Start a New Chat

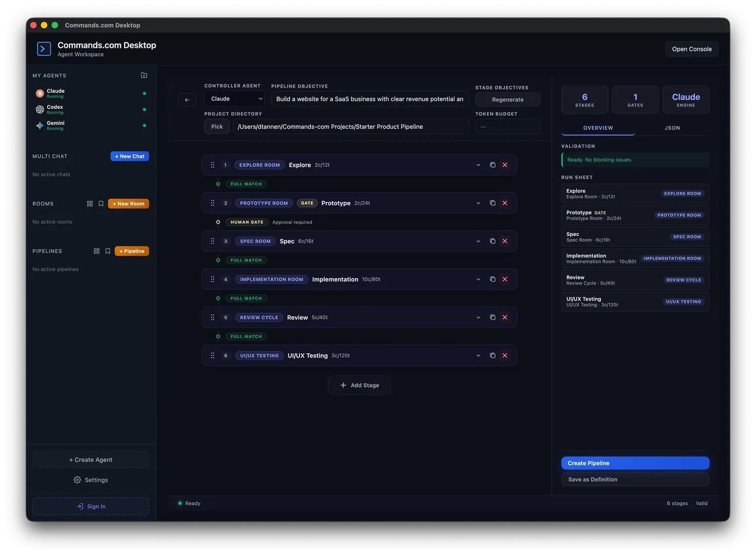point(130,156)
